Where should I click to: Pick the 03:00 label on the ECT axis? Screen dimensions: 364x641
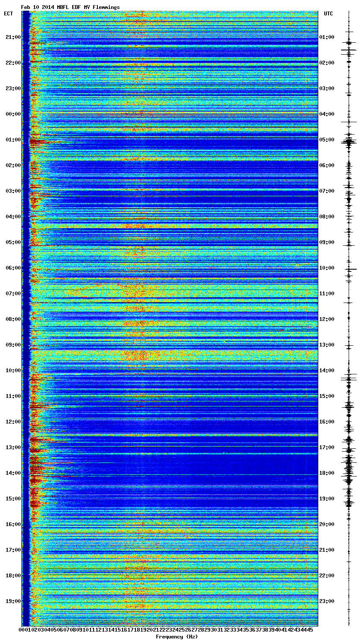[13, 191]
